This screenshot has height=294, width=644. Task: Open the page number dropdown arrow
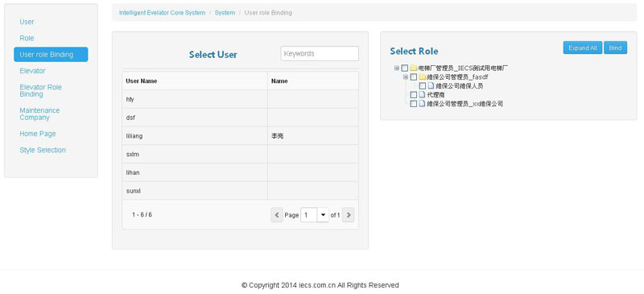(323, 214)
